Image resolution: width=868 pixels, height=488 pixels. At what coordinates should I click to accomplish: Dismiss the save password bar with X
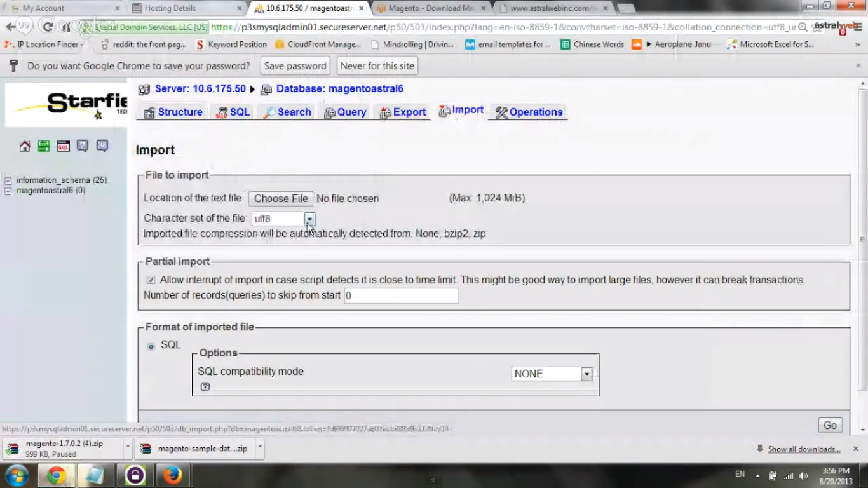tap(858, 66)
